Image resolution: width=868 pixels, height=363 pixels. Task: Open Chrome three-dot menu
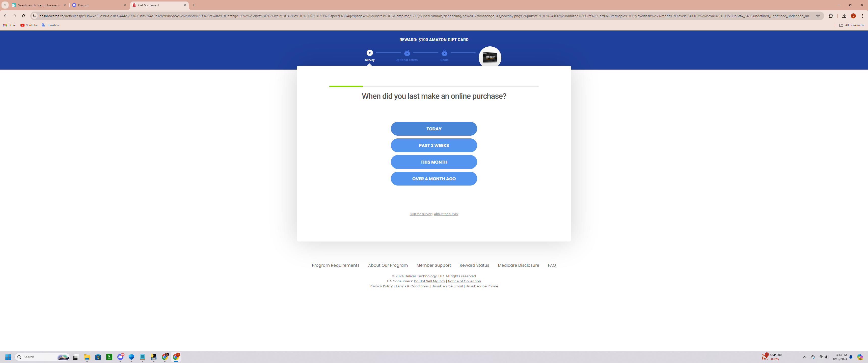click(862, 16)
